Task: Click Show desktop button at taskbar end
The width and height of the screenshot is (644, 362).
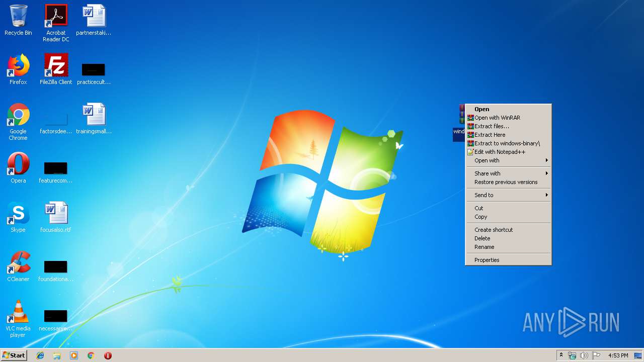Action: [x=638, y=355]
